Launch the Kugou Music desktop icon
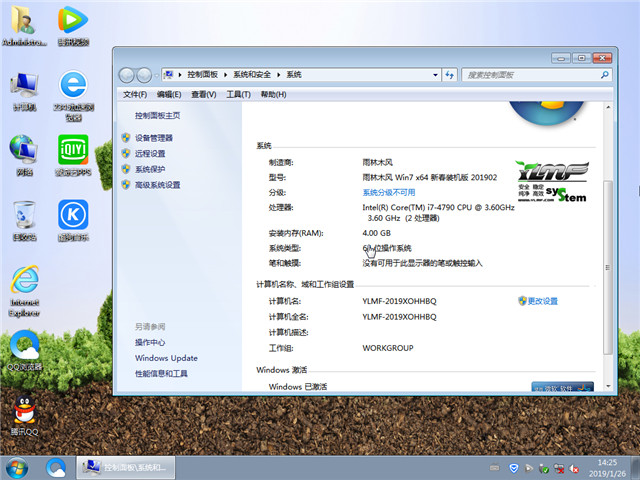The image size is (640, 480). coord(73,221)
